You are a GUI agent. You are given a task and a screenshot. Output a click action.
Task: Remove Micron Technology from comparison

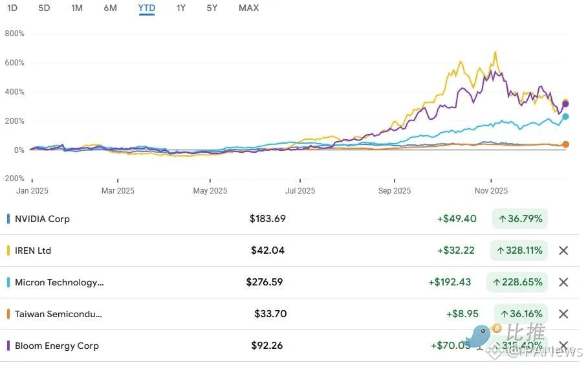pos(563,282)
